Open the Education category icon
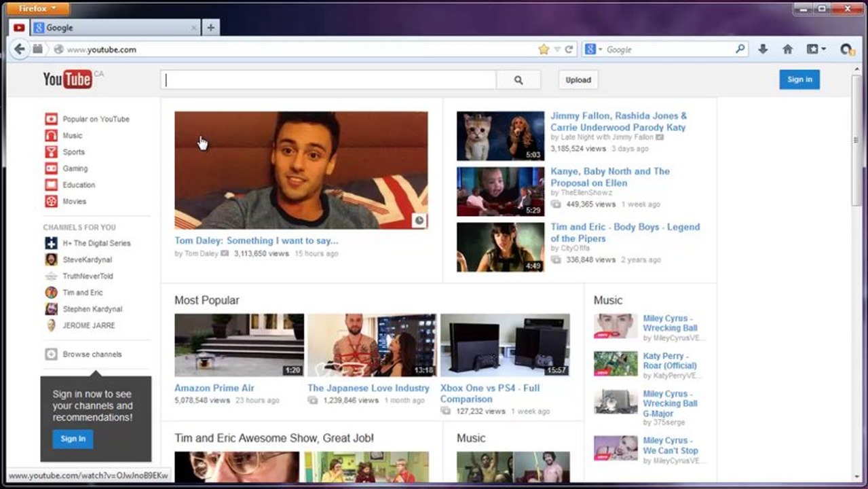The height and width of the screenshot is (489, 868). (x=51, y=185)
